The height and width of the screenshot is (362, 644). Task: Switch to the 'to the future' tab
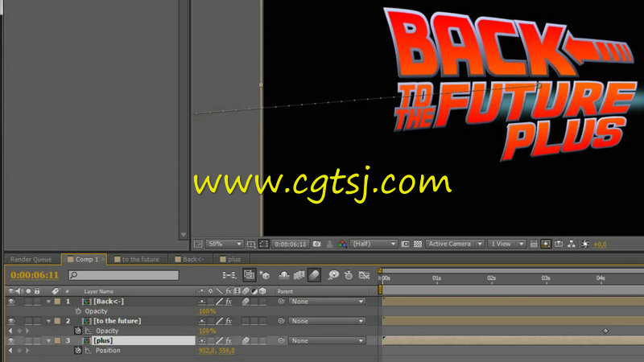point(137,259)
